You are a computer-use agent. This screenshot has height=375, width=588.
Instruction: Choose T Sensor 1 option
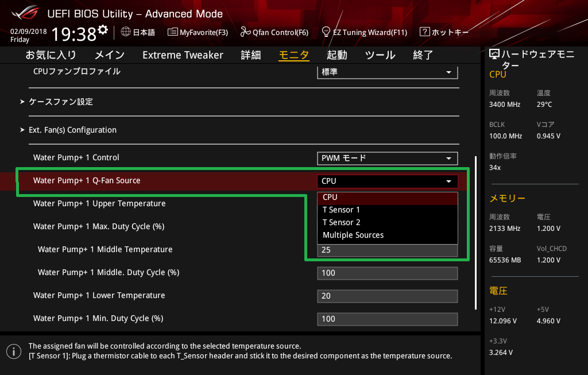point(388,210)
